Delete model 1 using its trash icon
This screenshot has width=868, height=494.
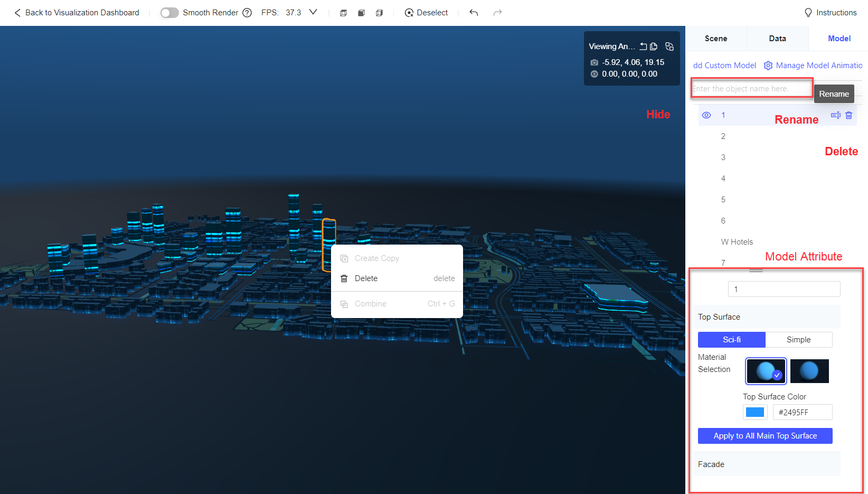coord(849,115)
